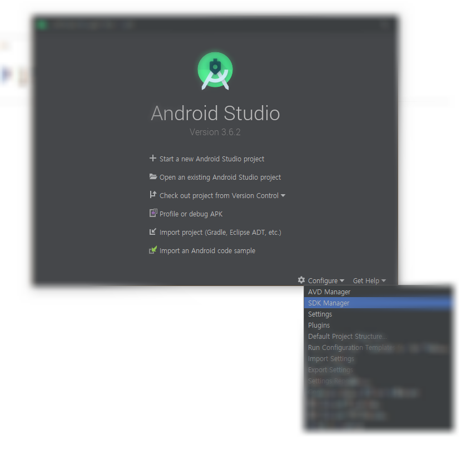Click the open folder icon
This screenshot has height=449, width=476.
coord(153,176)
